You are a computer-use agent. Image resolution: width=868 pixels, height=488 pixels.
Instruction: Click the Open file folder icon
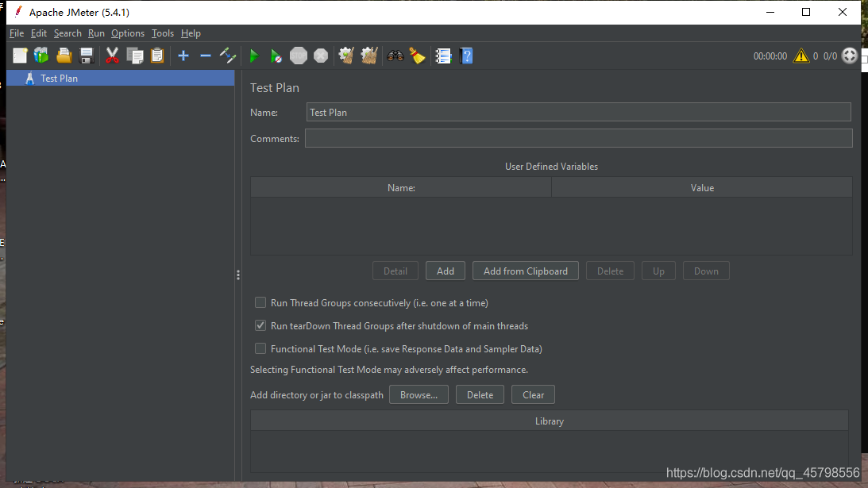(64, 56)
